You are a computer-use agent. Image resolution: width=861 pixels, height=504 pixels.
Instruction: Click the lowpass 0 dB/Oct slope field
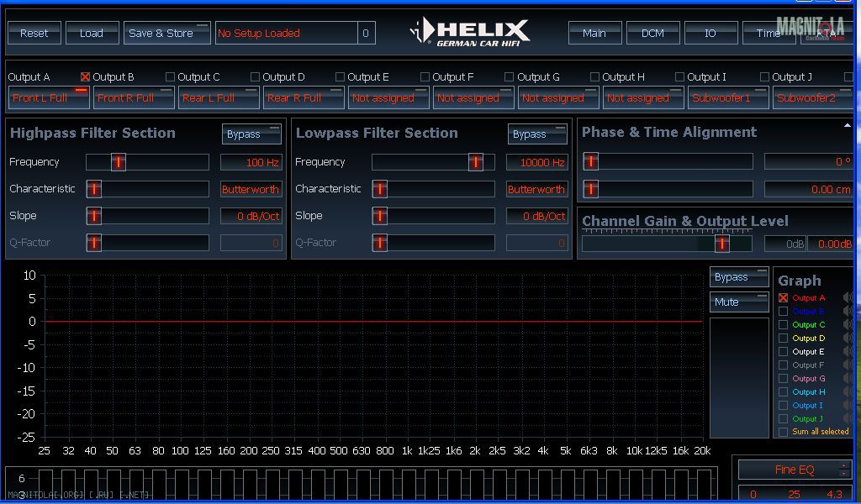click(537, 216)
